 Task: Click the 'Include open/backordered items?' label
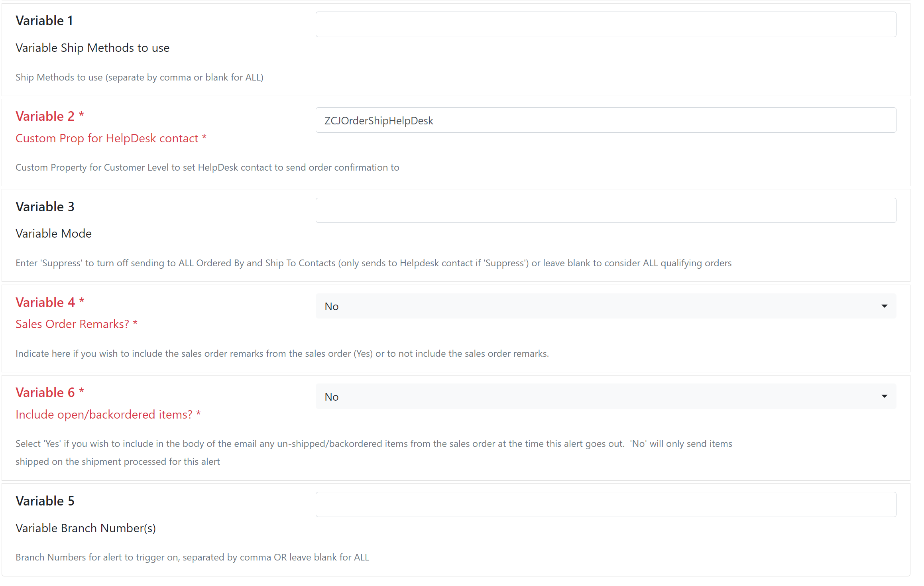point(108,415)
